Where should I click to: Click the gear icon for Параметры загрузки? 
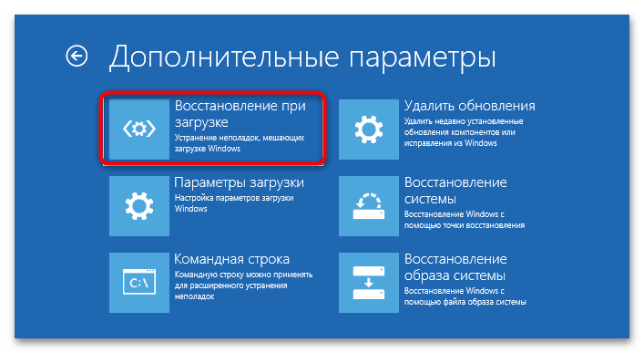pos(139,206)
